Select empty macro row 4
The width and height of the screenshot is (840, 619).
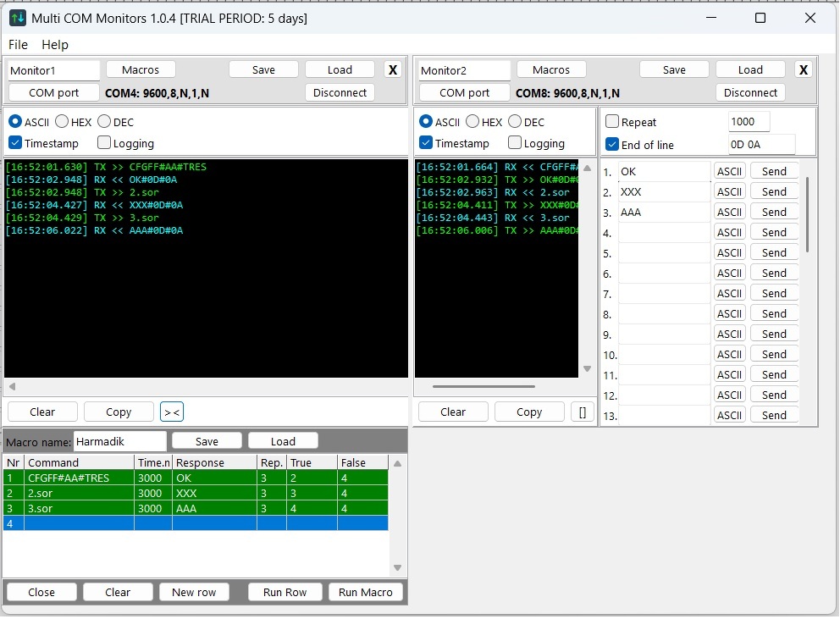pos(196,523)
